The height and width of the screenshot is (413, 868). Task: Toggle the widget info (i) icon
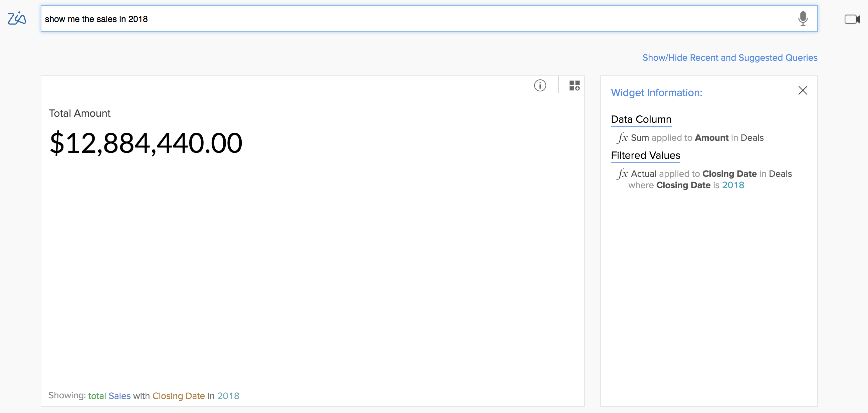coord(540,85)
